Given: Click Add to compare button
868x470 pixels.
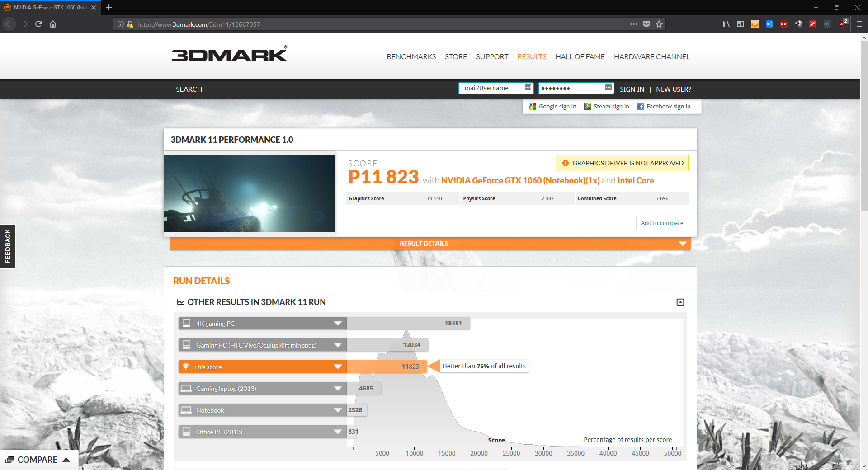Looking at the screenshot, I should (x=662, y=223).
